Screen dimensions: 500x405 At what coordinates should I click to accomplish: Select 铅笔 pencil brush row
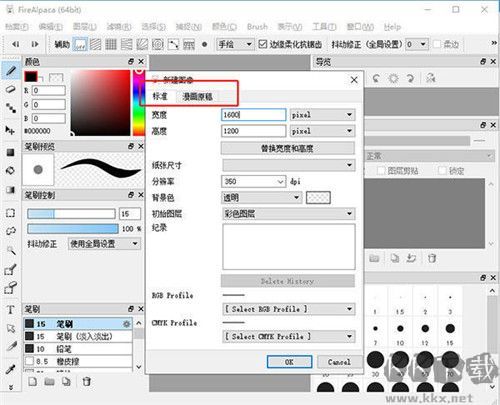78,349
